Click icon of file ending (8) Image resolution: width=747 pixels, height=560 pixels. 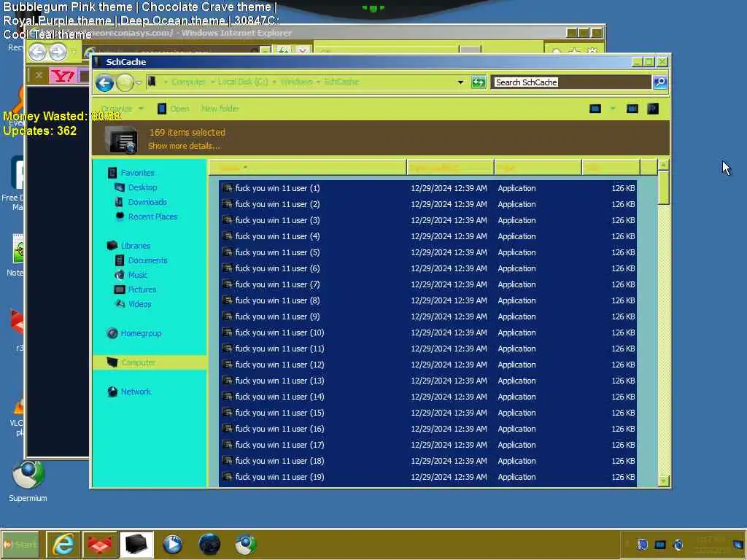pos(228,300)
